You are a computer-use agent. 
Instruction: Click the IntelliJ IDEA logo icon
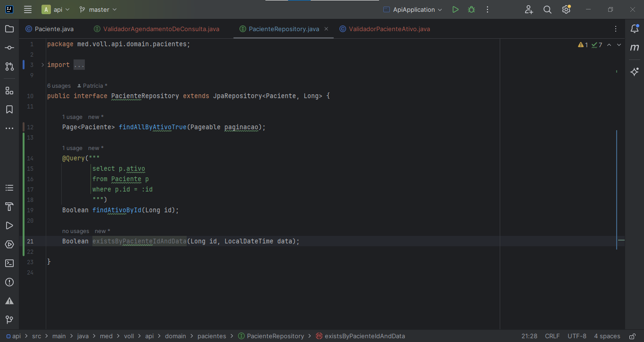click(9, 9)
